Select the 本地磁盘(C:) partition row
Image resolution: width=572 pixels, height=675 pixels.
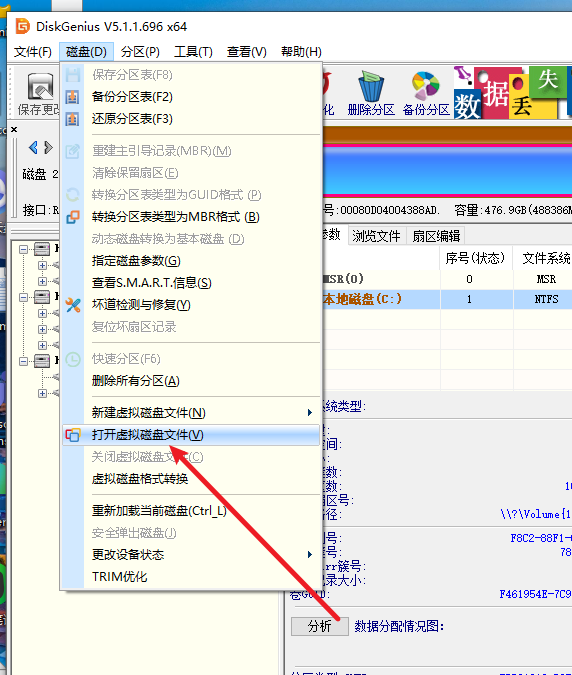(447, 299)
